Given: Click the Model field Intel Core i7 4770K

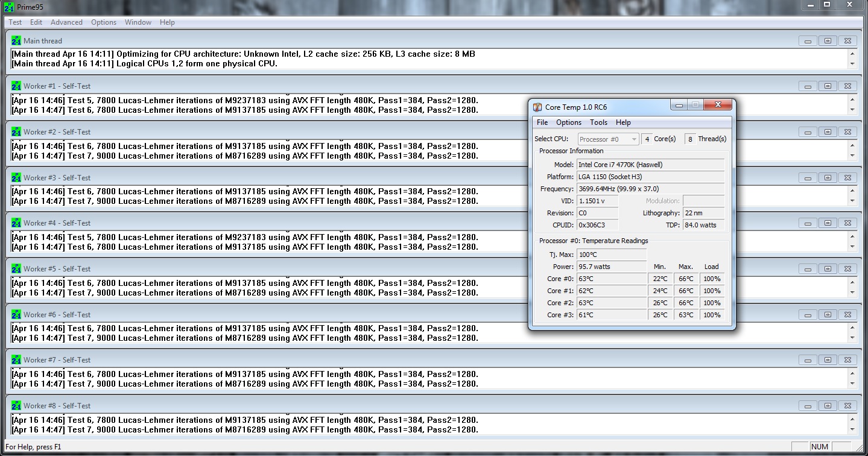Looking at the screenshot, I should coord(650,165).
